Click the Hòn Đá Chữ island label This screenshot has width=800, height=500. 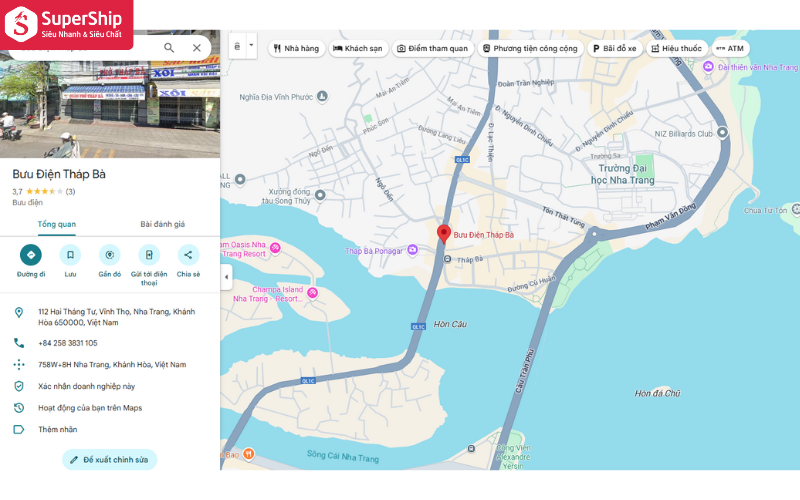tap(657, 393)
